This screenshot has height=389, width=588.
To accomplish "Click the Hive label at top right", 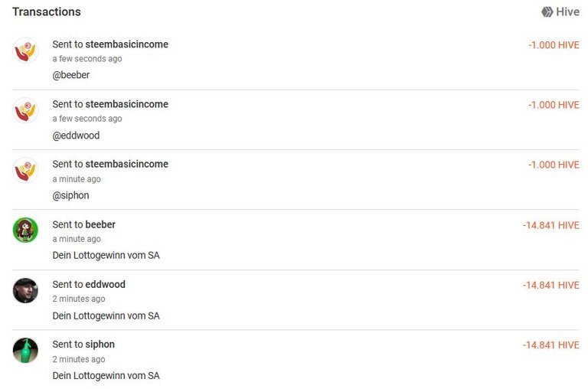I will 568,12.
